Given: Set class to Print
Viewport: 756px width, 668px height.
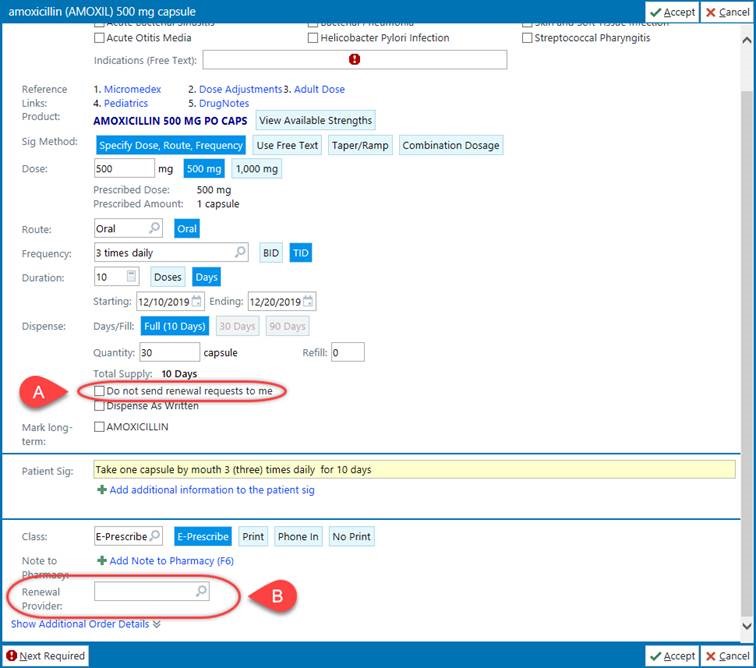Looking at the screenshot, I should [x=253, y=536].
